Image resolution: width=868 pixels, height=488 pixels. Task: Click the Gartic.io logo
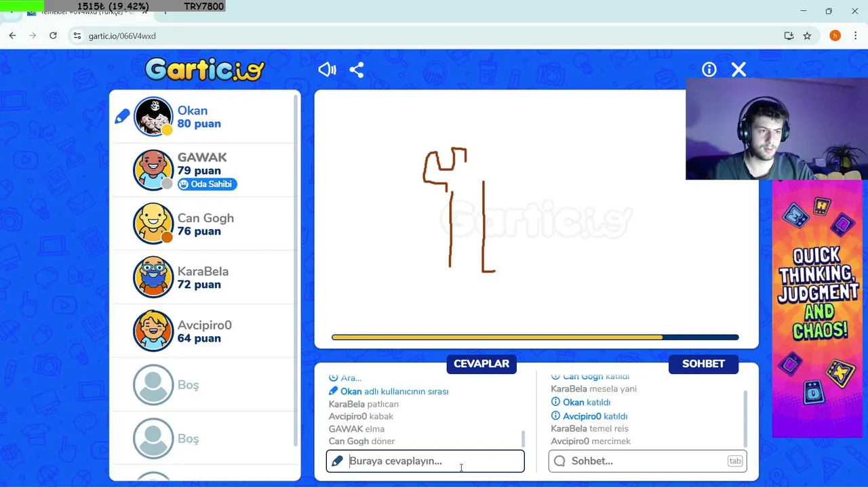point(205,69)
